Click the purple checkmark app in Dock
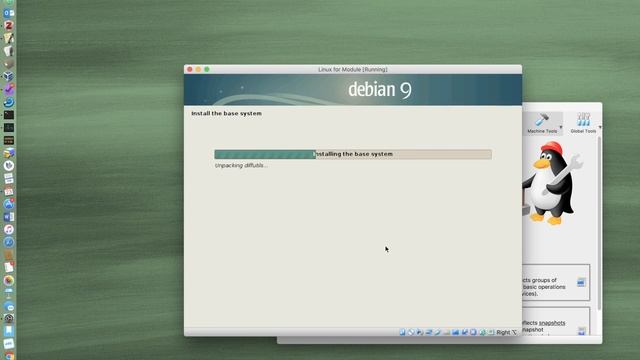The image size is (640, 360). [9, 89]
